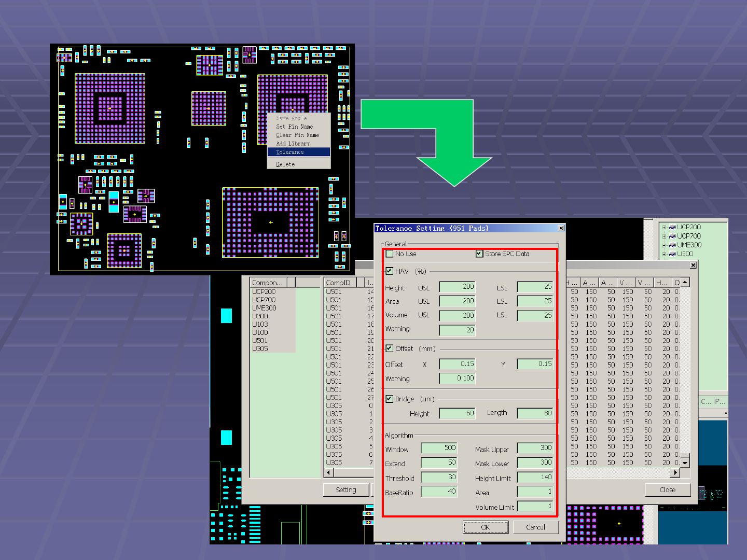
Task: Click the Threshold field
Action: [439, 477]
